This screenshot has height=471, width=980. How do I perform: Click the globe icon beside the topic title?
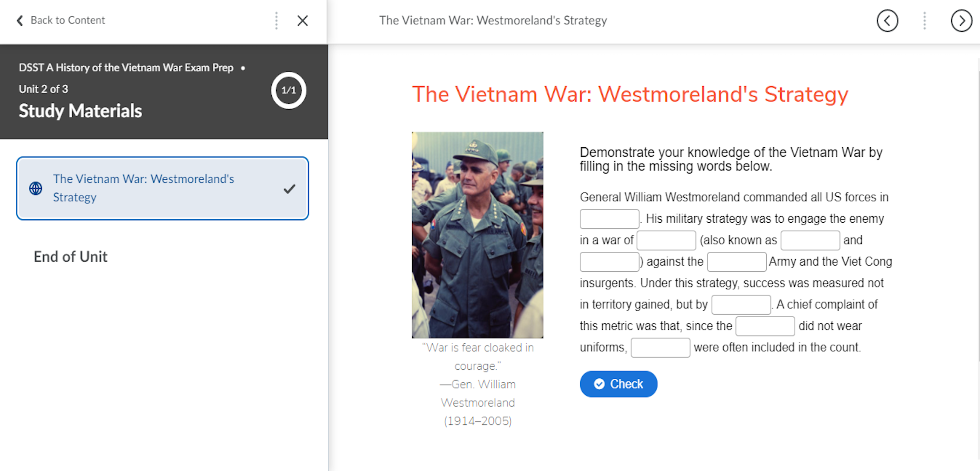pyautogui.click(x=36, y=188)
